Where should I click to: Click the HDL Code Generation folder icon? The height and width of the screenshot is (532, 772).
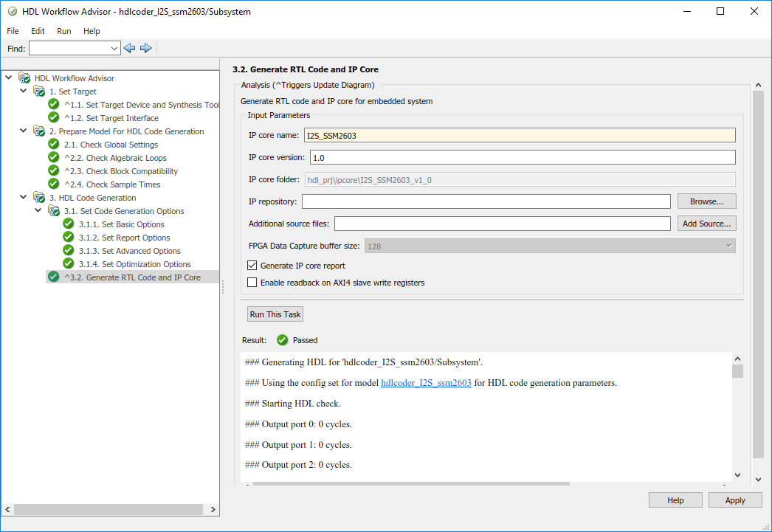(x=39, y=198)
